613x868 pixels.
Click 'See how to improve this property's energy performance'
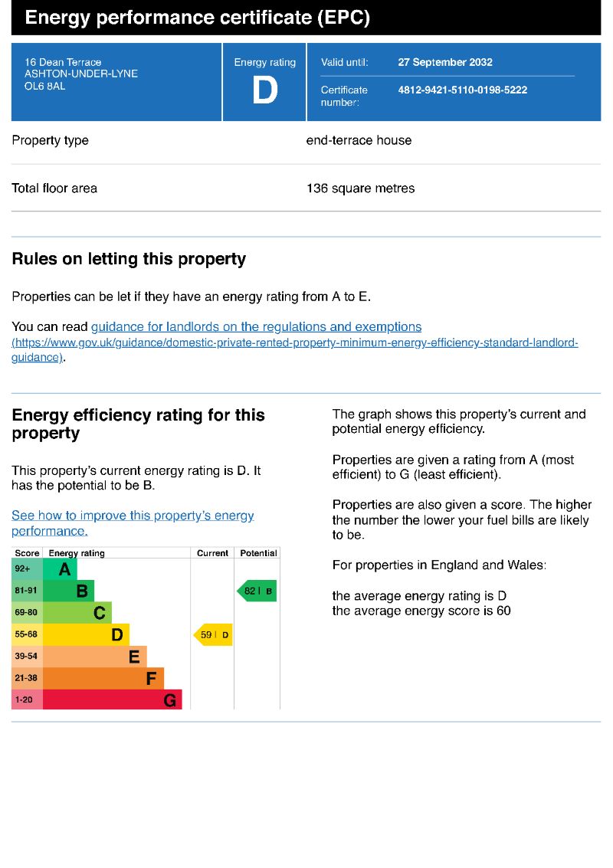[x=133, y=516]
